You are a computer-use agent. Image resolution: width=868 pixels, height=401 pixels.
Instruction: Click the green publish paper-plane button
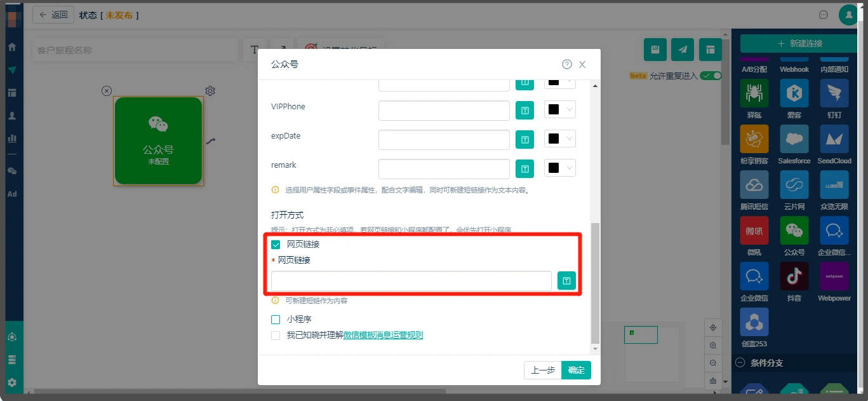tap(683, 50)
